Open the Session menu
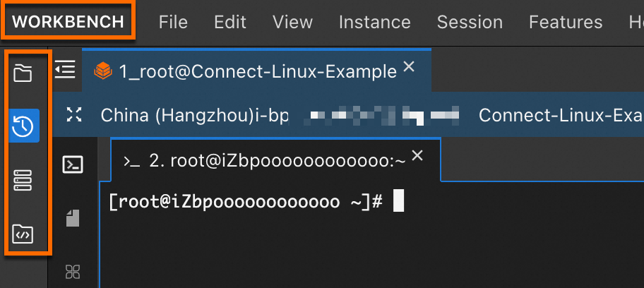The height and width of the screenshot is (288, 644). [x=470, y=22]
